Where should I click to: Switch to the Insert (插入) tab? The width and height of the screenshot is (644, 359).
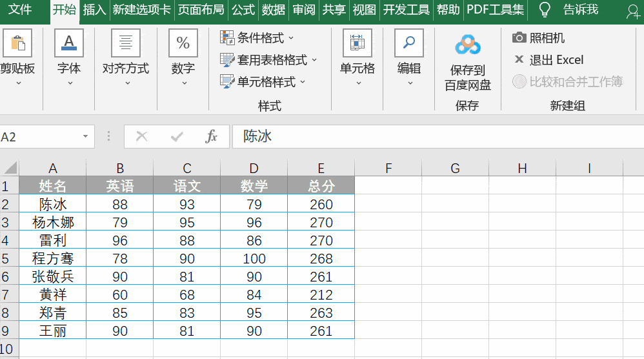point(94,9)
